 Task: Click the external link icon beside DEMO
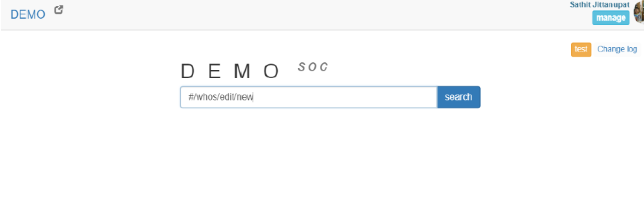(x=59, y=10)
